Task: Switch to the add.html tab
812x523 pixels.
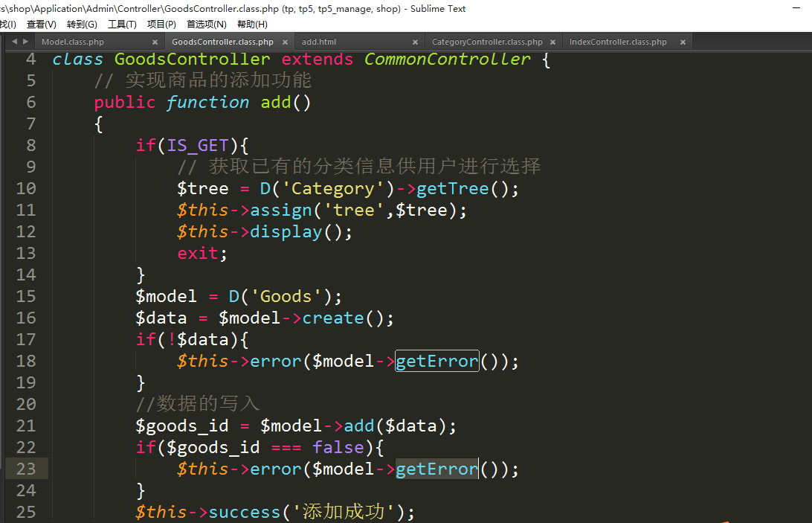Action: 319,42
